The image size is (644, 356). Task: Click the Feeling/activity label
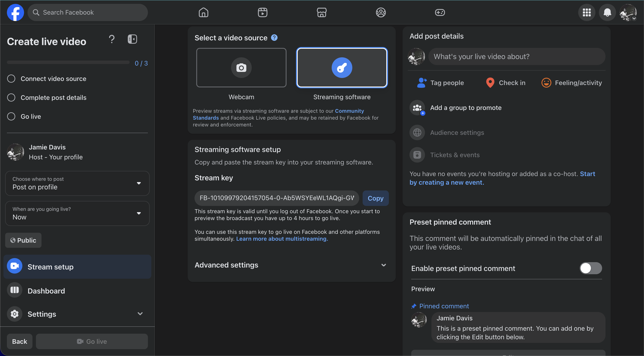(x=578, y=83)
